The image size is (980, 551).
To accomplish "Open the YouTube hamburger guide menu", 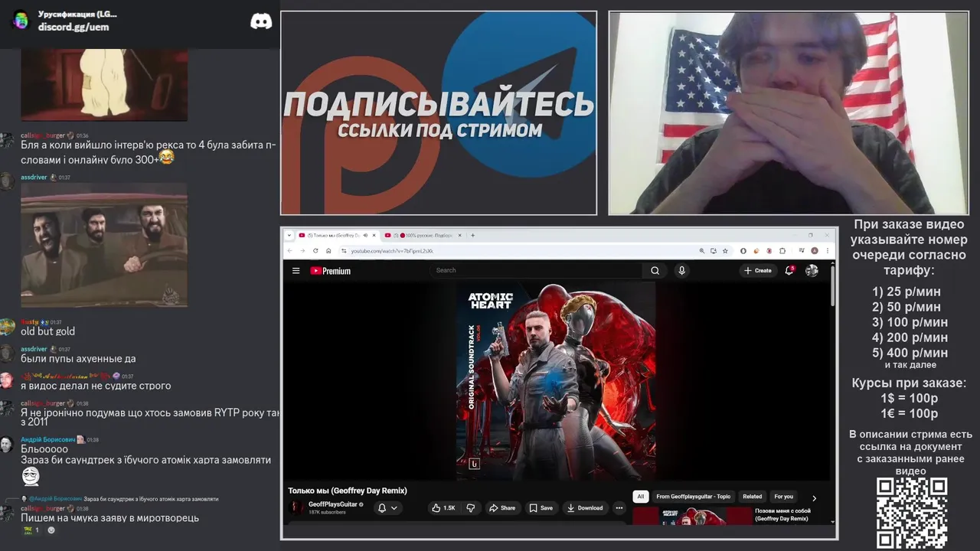I will coord(296,270).
